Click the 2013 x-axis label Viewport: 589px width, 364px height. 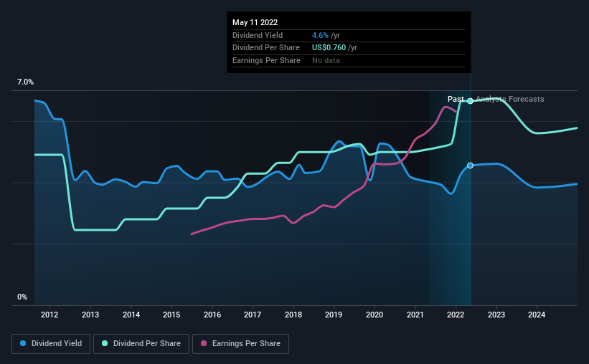tap(90, 315)
